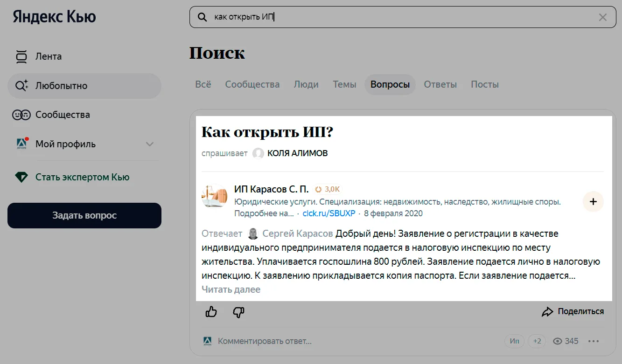Open the three-dots more menu

[594, 341]
